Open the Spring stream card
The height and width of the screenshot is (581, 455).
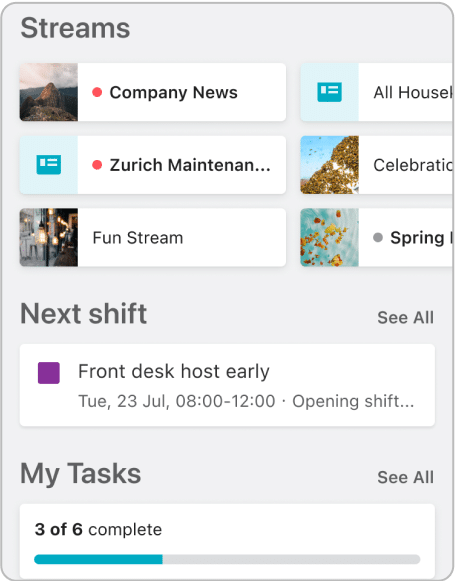pyautogui.click(x=377, y=237)
